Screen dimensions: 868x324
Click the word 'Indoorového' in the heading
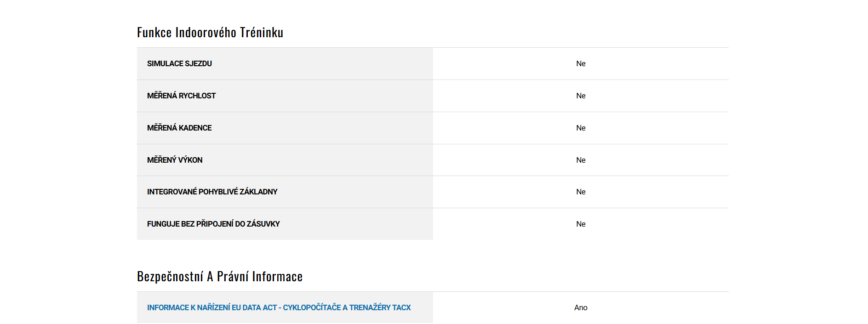[206, 33]
